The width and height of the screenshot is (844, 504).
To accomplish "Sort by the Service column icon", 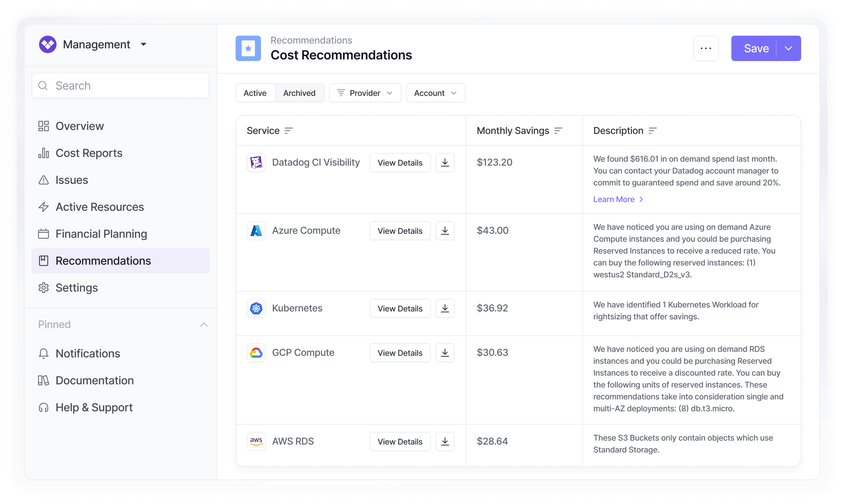I will click(x=288, y=131).
